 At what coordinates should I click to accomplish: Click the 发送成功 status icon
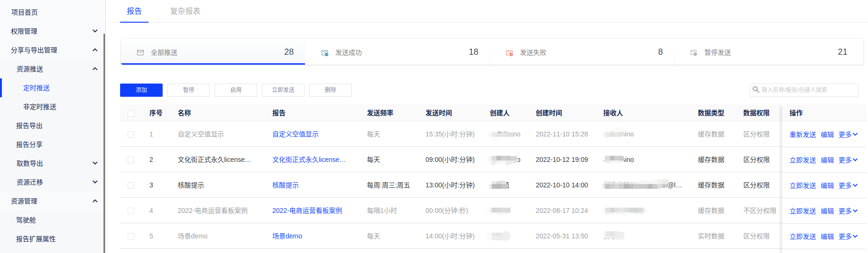pyautogui.click(x=325, y=53)
